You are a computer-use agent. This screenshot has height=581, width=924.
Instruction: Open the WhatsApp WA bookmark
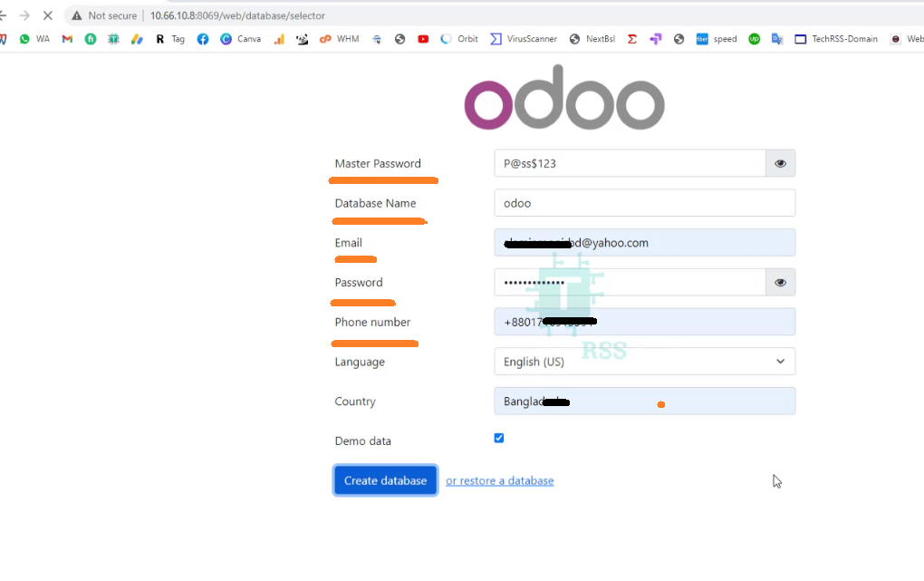[34, 39]
